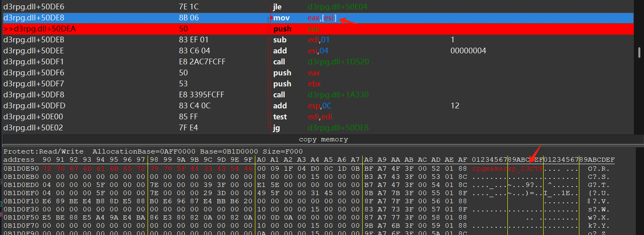Click address d3rpg.dll+50E02

33,128
